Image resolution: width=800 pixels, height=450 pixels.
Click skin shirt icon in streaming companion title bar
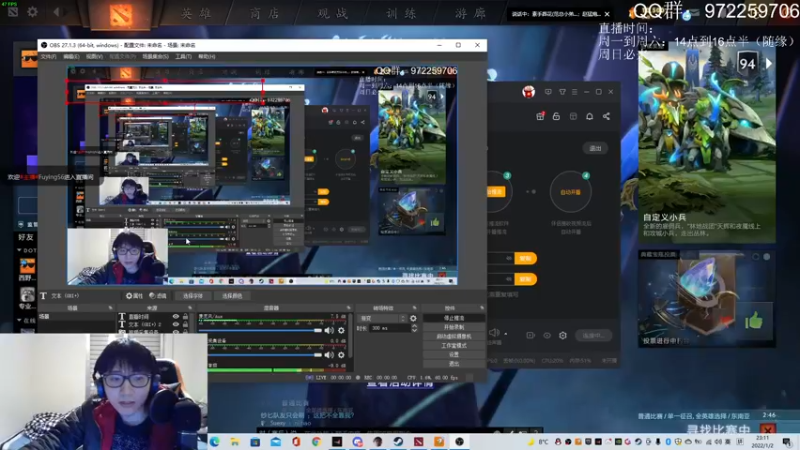[x=562, y=92]
